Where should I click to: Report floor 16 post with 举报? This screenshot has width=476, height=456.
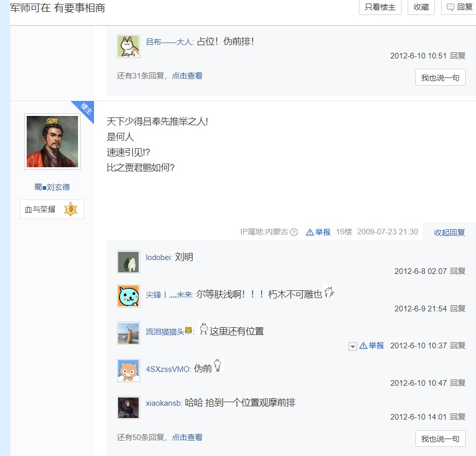(318, 232)
